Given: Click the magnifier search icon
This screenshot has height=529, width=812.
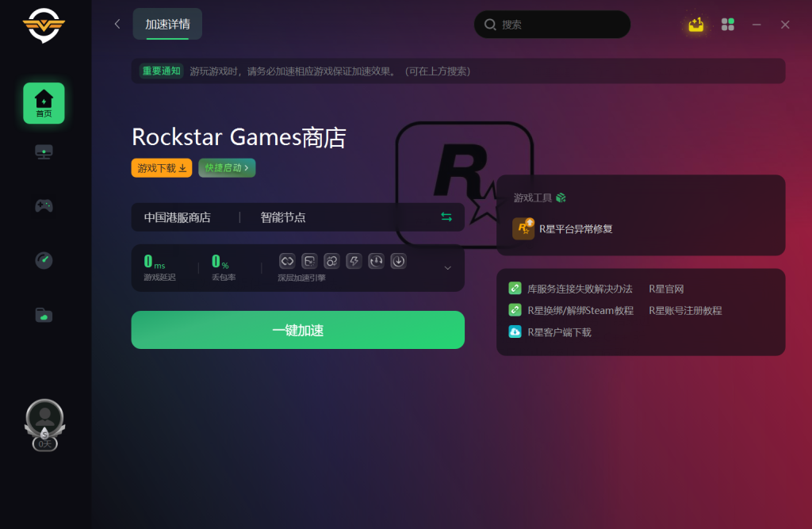Looking at the screenshot, I should (490, 25).
